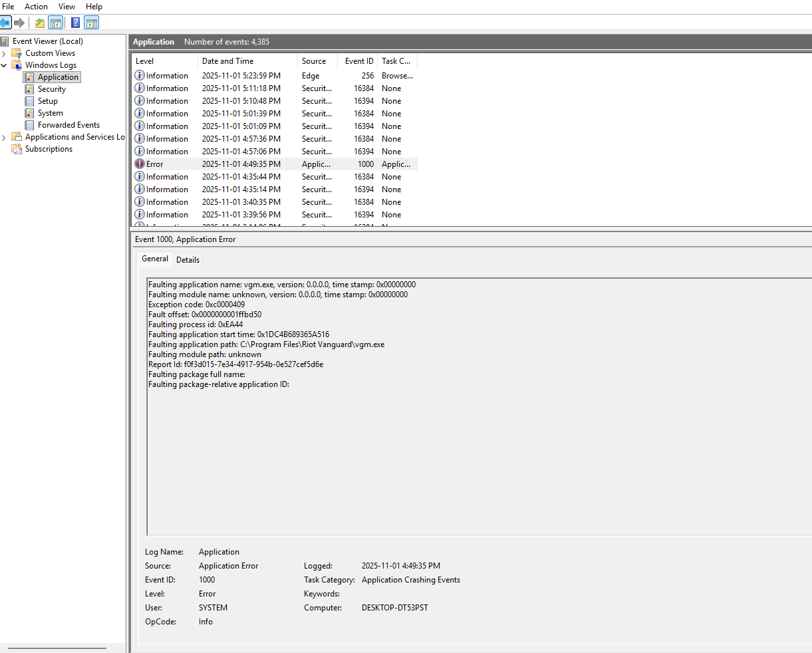
Task: Click the left pane horizontal scrollbar
Action: [x=57, y=648]
